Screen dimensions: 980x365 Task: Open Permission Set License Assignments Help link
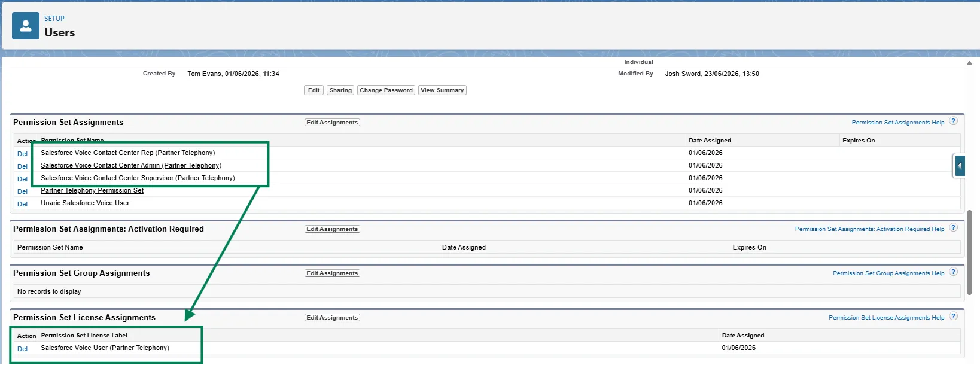(x=886, y=318)
